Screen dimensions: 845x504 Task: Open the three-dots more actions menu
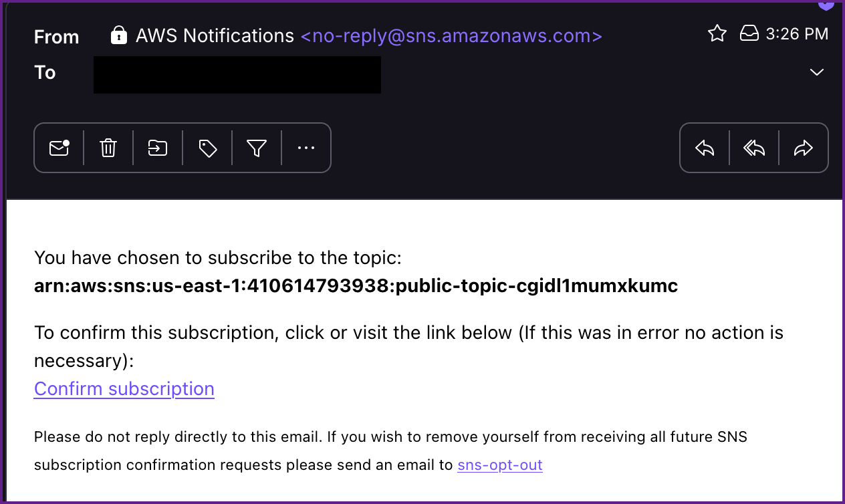[x=306, y=148]
